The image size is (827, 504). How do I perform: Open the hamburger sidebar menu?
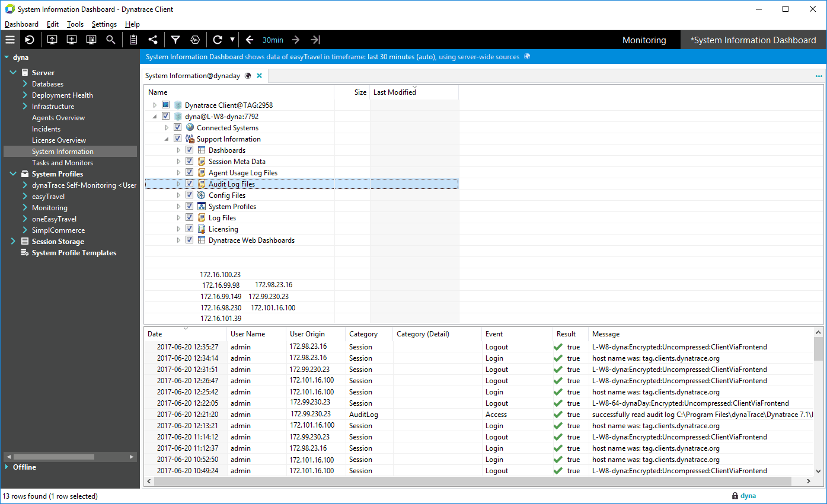click(9, 40)
